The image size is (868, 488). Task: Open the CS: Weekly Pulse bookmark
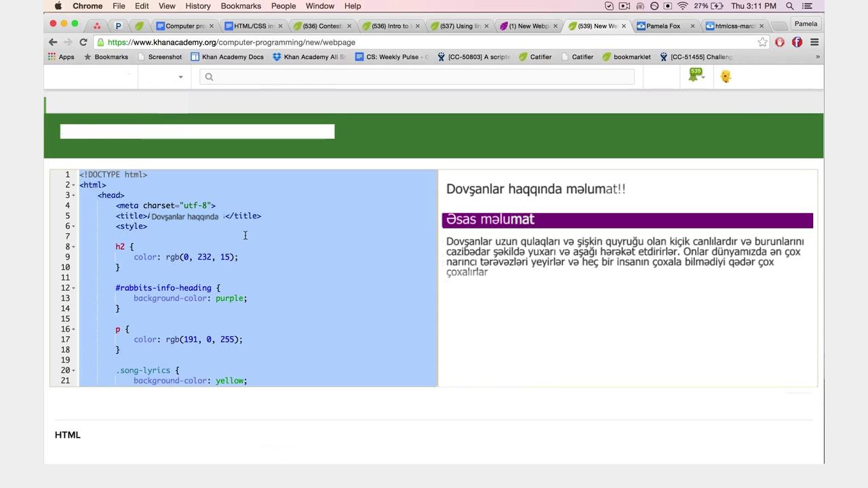[x=392, y=57]
